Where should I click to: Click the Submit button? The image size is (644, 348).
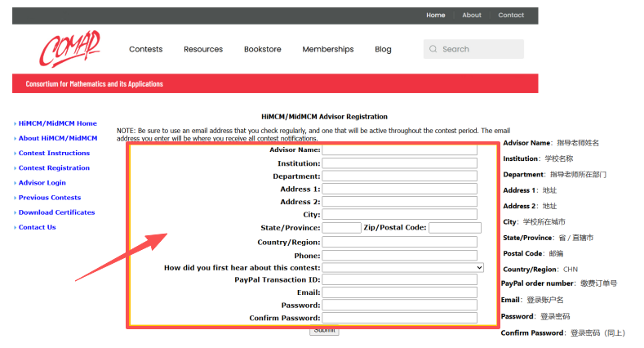coord(324,331)
